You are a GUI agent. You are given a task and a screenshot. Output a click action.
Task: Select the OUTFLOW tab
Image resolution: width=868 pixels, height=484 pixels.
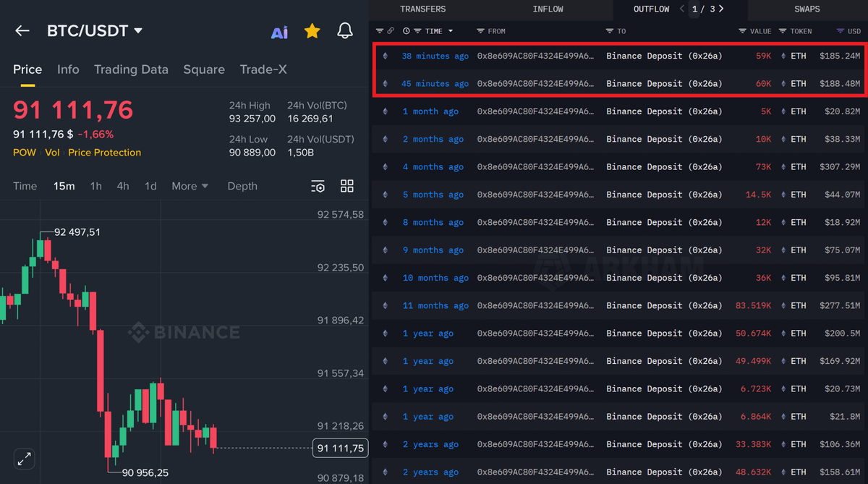(x=652, y=9)
